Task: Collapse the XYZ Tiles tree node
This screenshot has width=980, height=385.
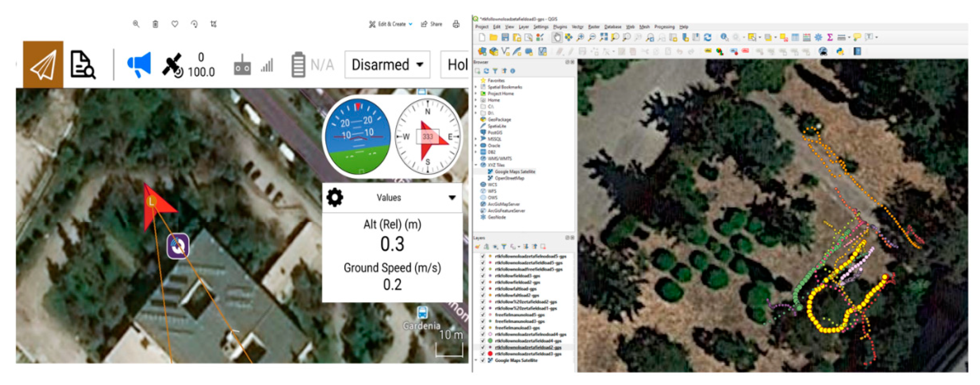Action: tap(476, 165)
